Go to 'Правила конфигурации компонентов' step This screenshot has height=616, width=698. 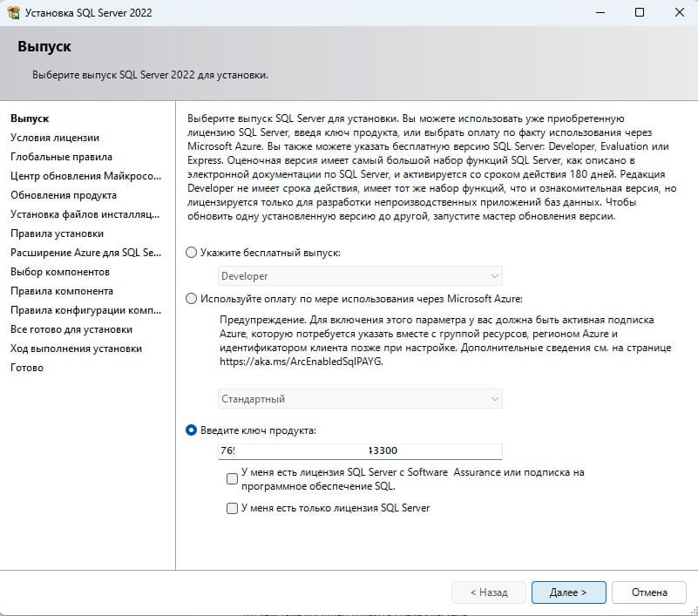86,310
